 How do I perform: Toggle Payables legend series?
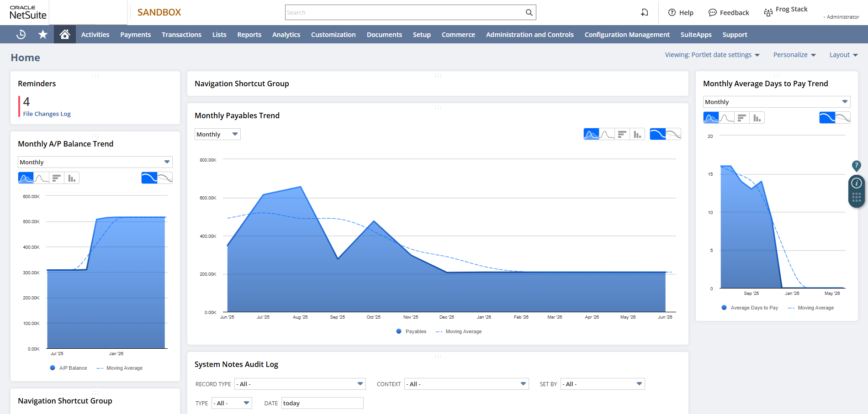412,331
